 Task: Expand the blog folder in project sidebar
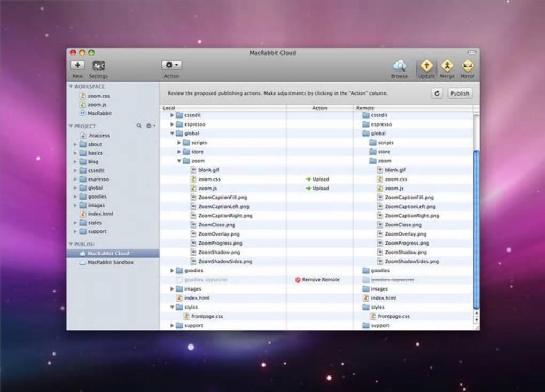pyautogui.click(x=75, y=162)
